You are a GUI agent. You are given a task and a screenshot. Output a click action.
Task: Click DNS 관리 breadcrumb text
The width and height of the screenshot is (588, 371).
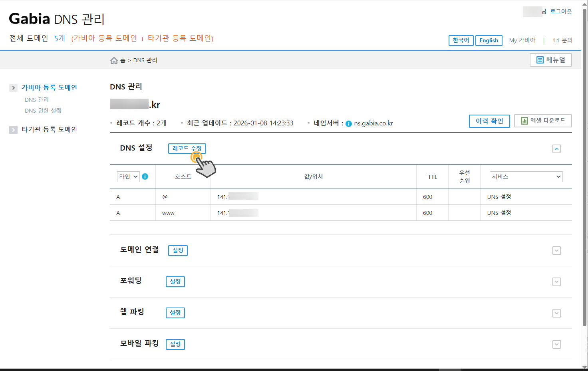145,60
